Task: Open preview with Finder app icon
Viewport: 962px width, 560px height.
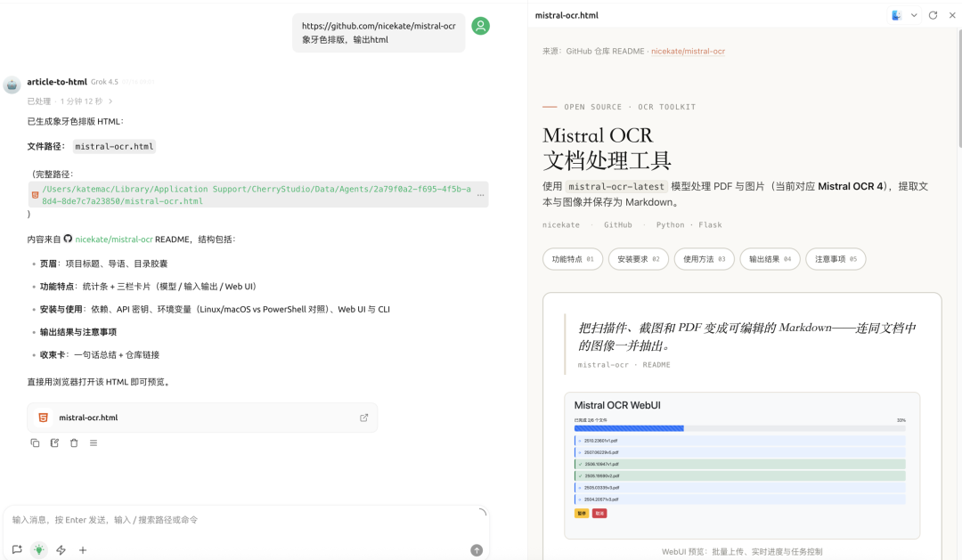Action: point(896,15)
